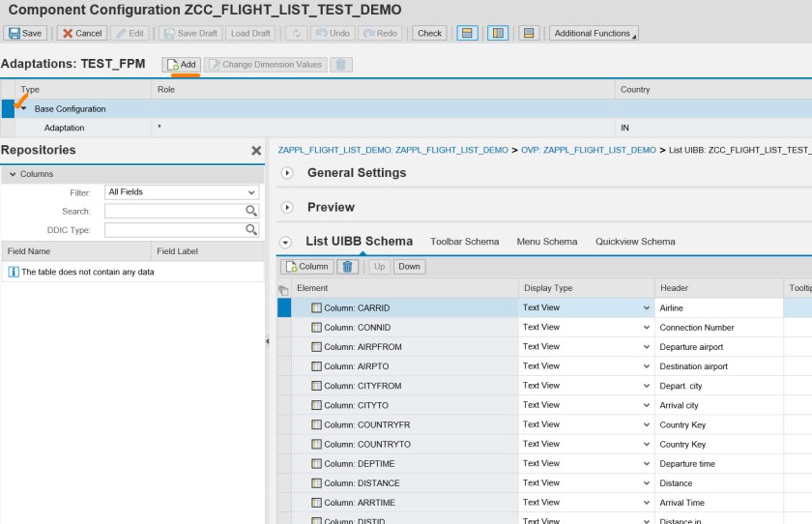
Task: Click the lookup icon beside DDIC Type field
Action: click(251, 230)
